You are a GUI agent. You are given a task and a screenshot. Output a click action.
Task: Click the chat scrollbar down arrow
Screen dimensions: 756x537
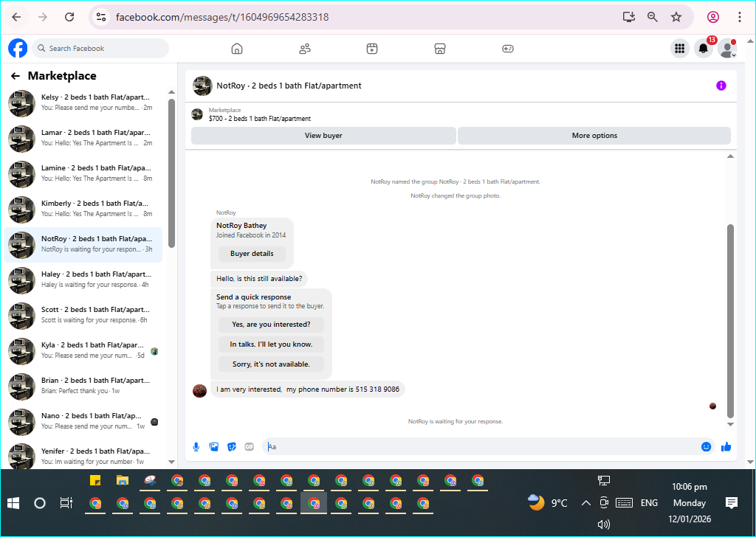point(730,424)
